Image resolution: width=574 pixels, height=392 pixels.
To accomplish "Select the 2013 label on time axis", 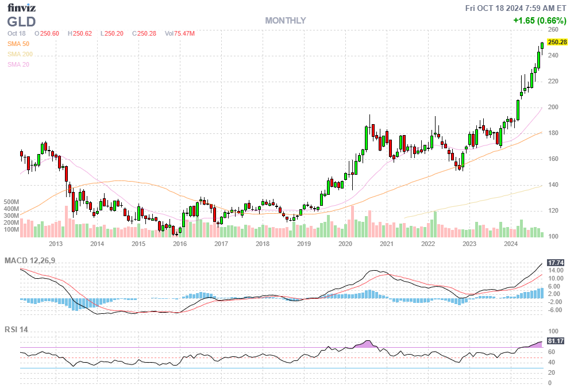I will coord(55,244).
